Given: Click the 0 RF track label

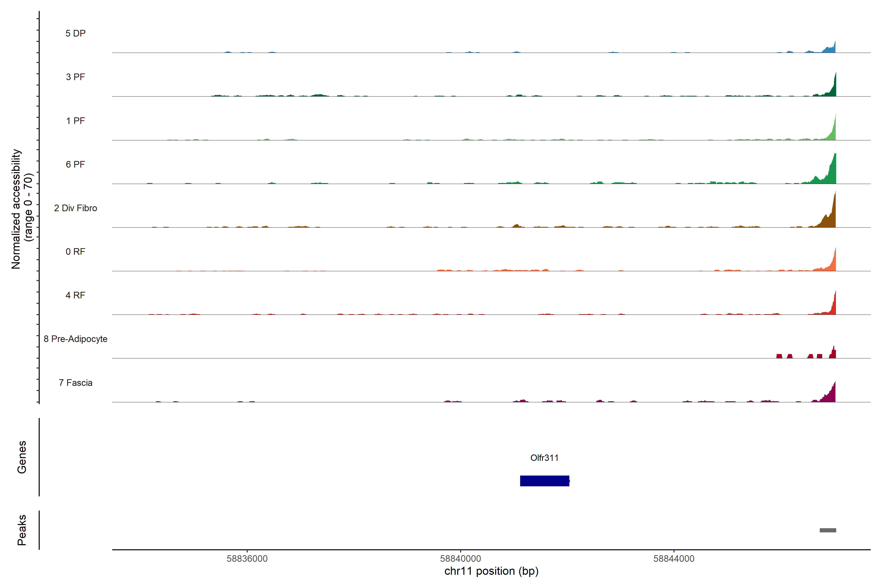Looking at the screenshot, I should tap(75, 252).
